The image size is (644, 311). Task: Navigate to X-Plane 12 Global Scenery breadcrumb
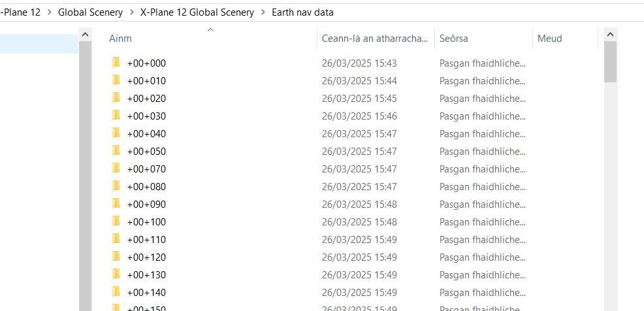[197, 12]
